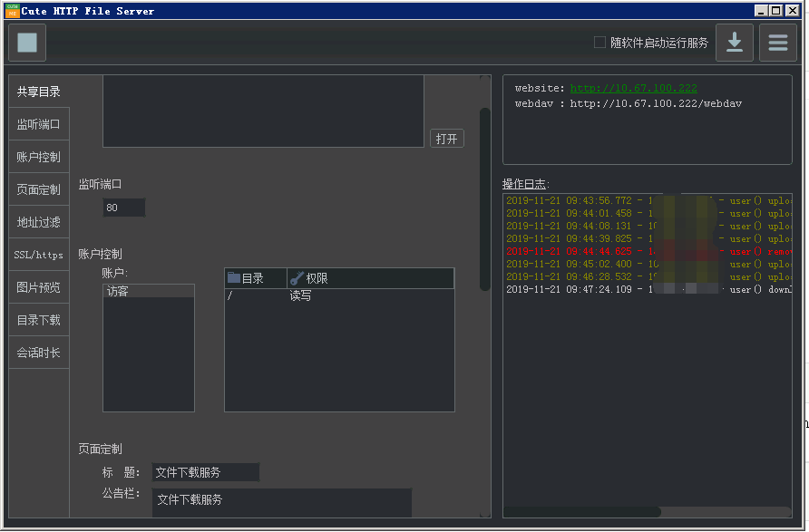The width and height of the screenshot is (809, 532).
Task: Open the 目录下载 section
Action: pyautogui.click(x=38, y=320)
